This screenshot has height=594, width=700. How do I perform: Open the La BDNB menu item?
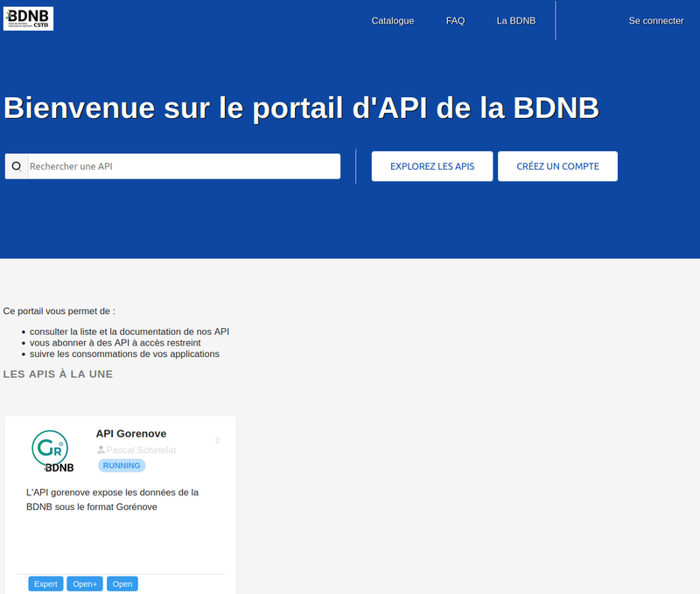tap(515, 20)
